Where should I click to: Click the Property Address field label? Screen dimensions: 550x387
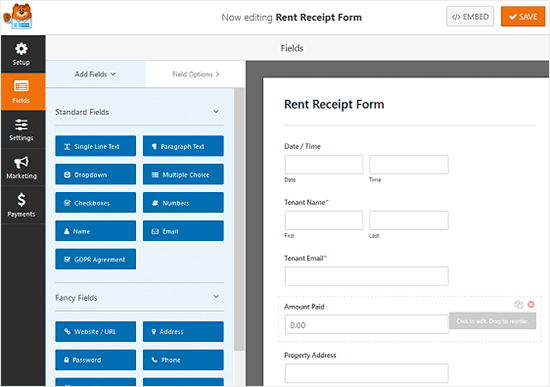pos(310,355)
